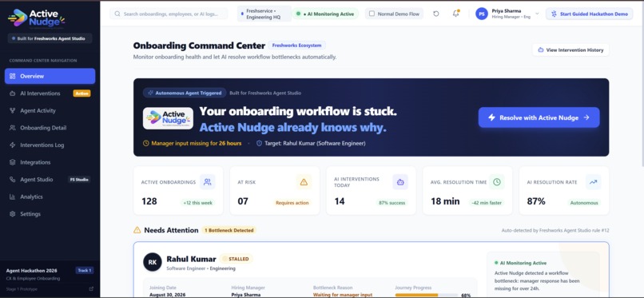Viewport: 644px width, 298px height.
Task: Open notifications bell
Action: (456, 14)
